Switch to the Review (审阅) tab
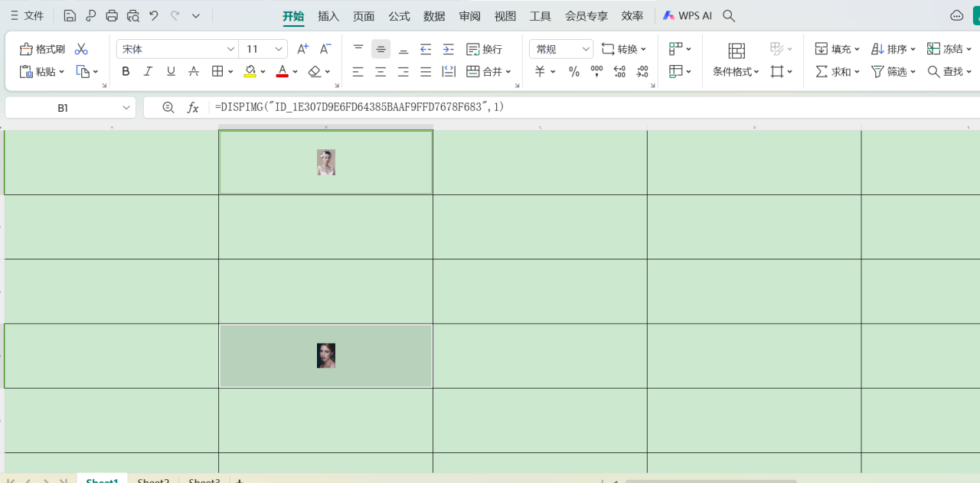 [x=469, y=16]
